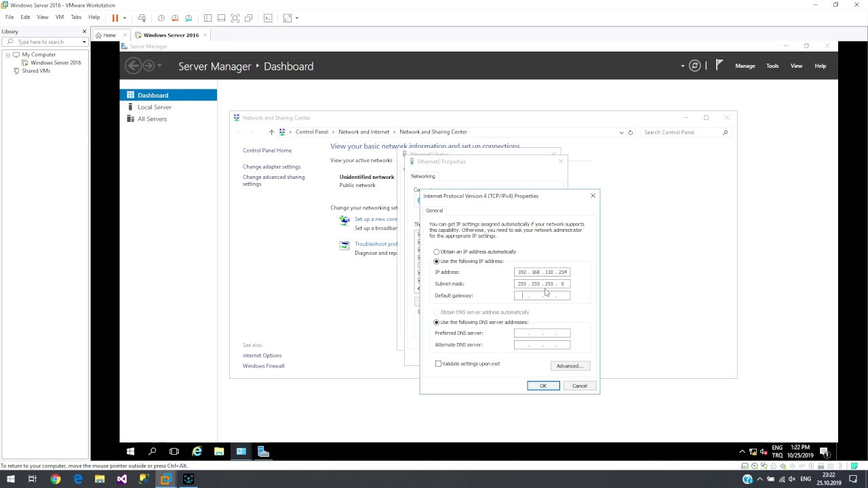Switch to Unity mode via toolbar icon
868x488 pixels.
(x=249, y=18)
